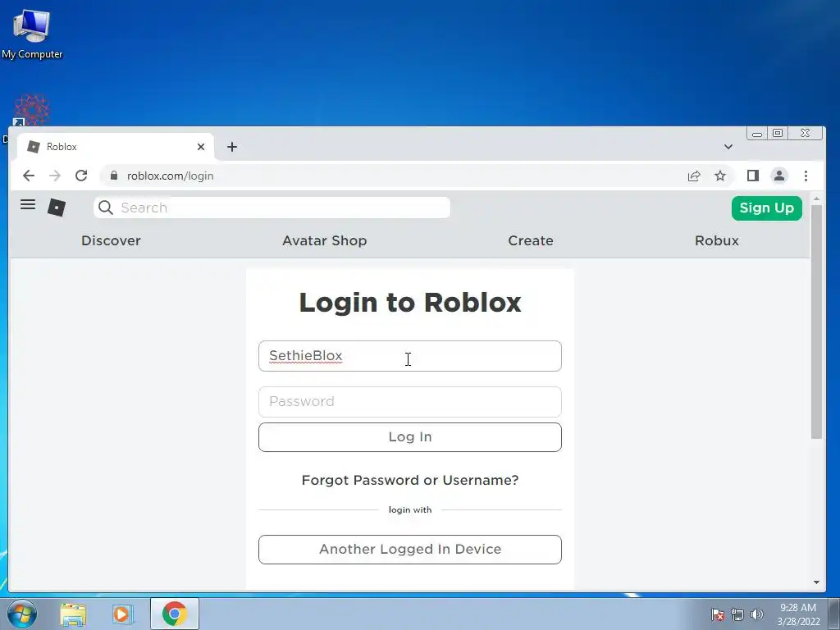Minimize the Chrome window
Viewport: 840px width, 630px height.
(x=757, y=134)
